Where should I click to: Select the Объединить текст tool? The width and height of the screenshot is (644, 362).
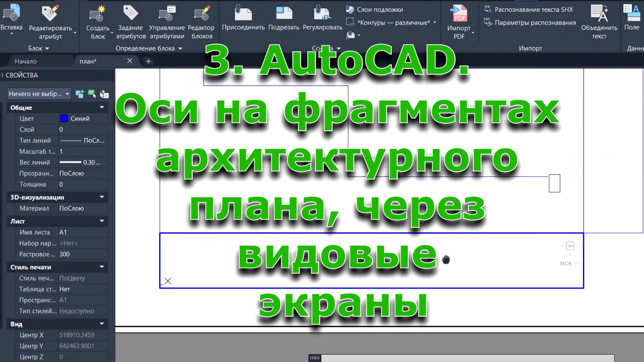[599, 13]
